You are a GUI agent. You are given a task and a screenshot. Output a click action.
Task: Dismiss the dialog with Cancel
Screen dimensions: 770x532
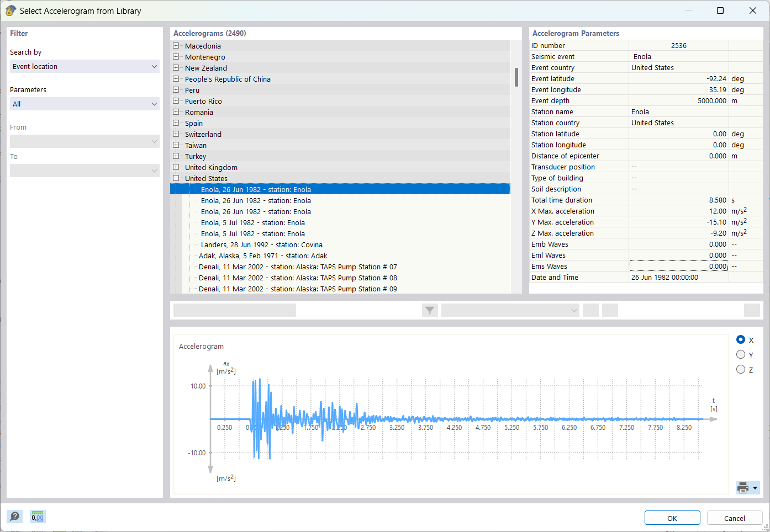pyautogui.click(x=735, y=518)
